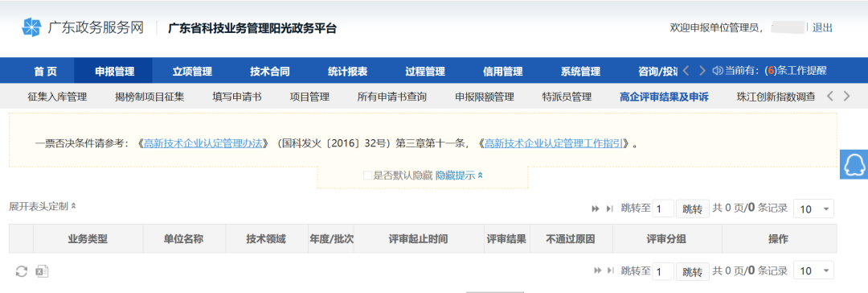Click the 操作 column header
The height and width of the screenshot is (293, 868).
click(x=779, y=239)
